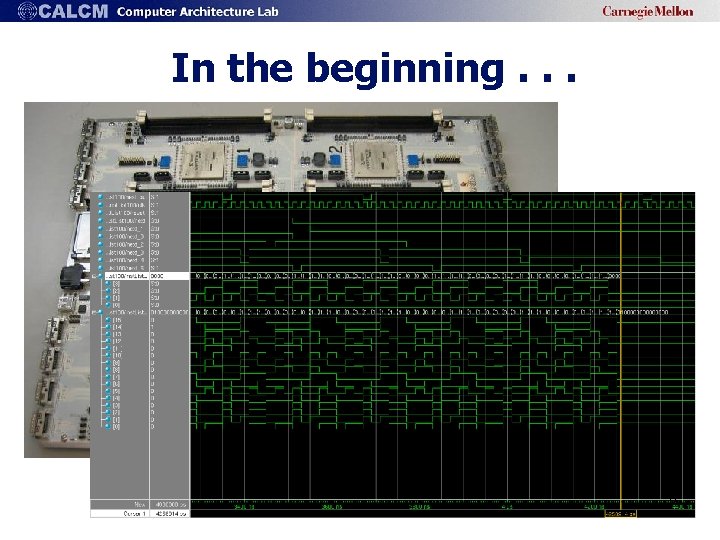720x540 pixels.
Task: Click the Computer Architecture Lab header text
Action: (x=197, y=11)
